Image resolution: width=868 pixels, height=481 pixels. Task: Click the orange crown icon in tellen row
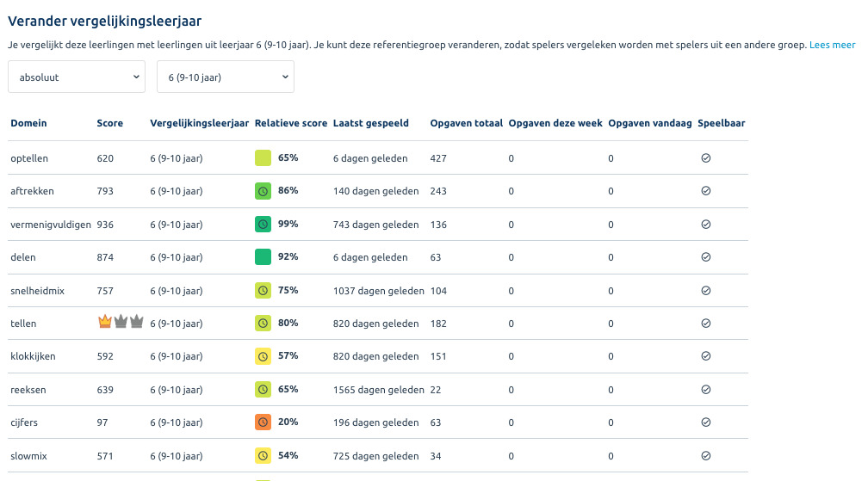tap(105, 321)
